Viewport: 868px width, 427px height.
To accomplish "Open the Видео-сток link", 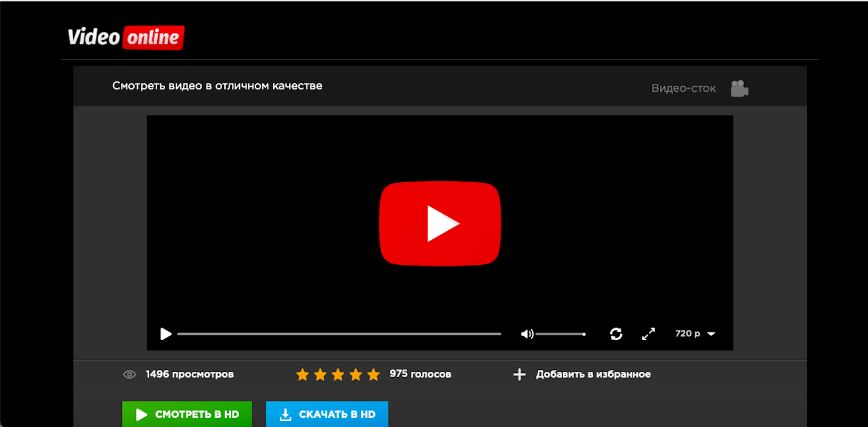I will pyautogui.click(x=683, y=88).
